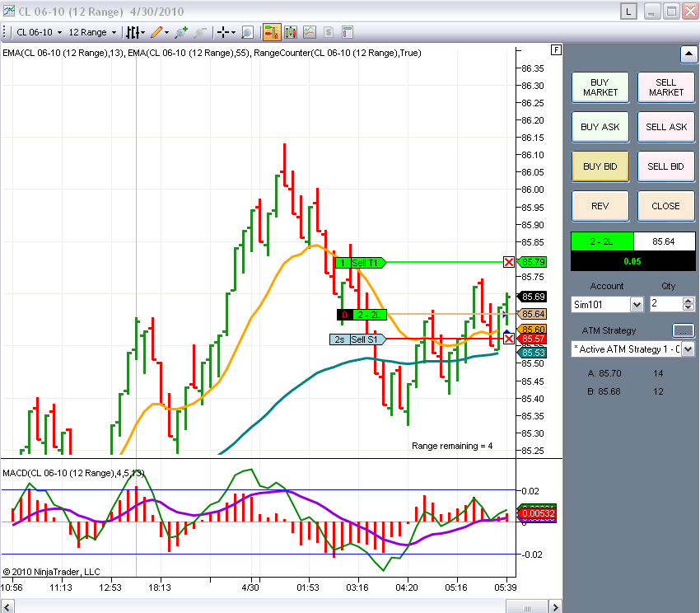Click the 85.64 average price box

(x=664, y=241)
